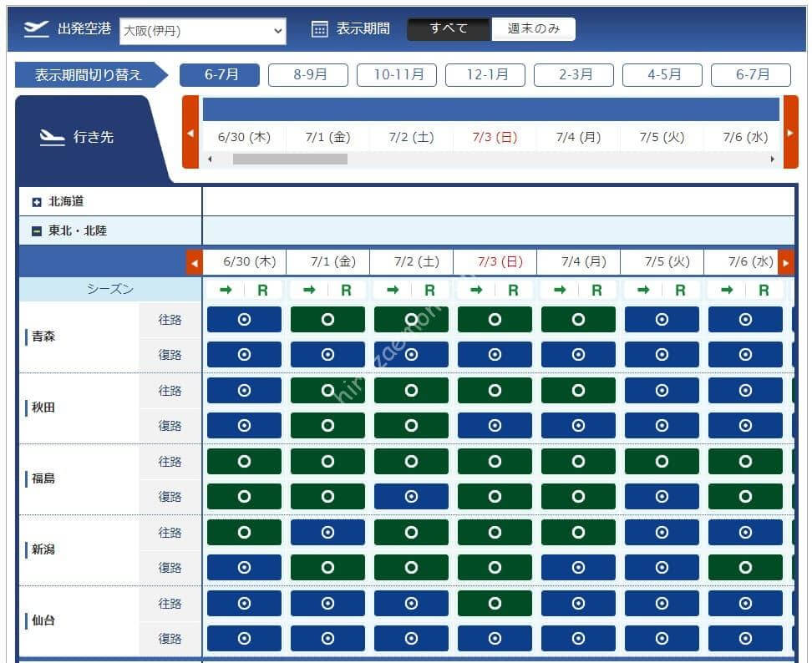This screenshot has width=812, height=663.
Task: Collapse the 東北・北陸 region
Action: pyautogui.click(x=36, y=231)
